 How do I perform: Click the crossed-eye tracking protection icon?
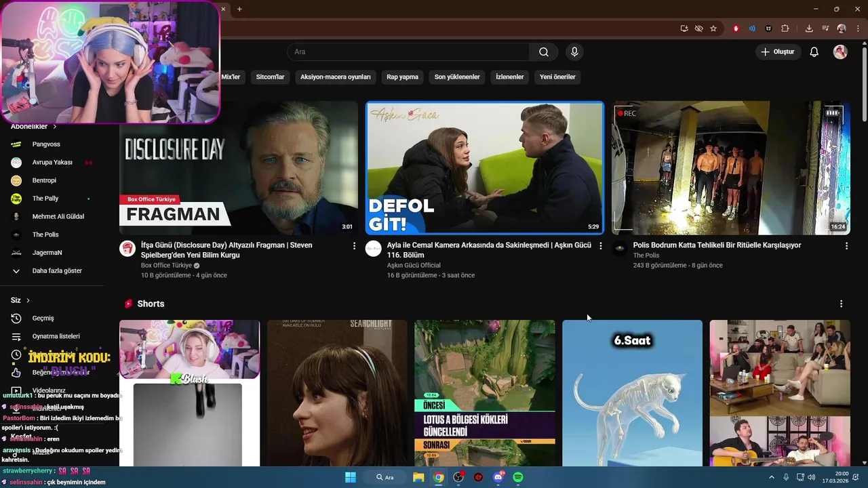[698, 28]
